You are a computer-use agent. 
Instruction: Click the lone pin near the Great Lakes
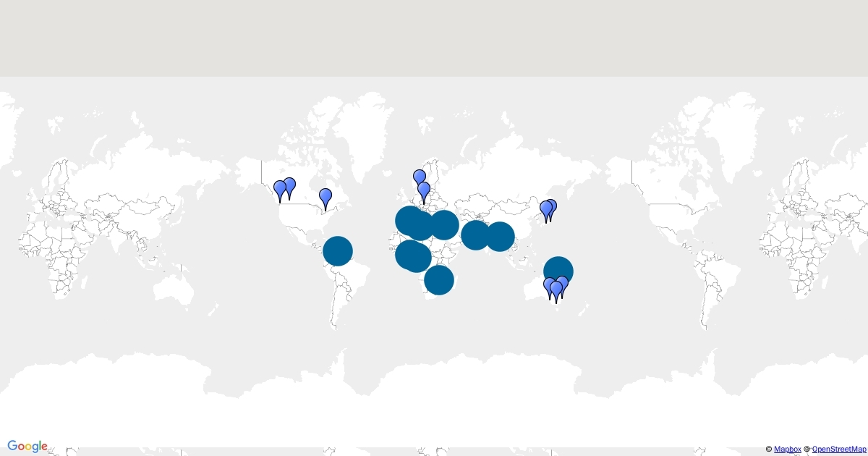[x=325, y=196]
